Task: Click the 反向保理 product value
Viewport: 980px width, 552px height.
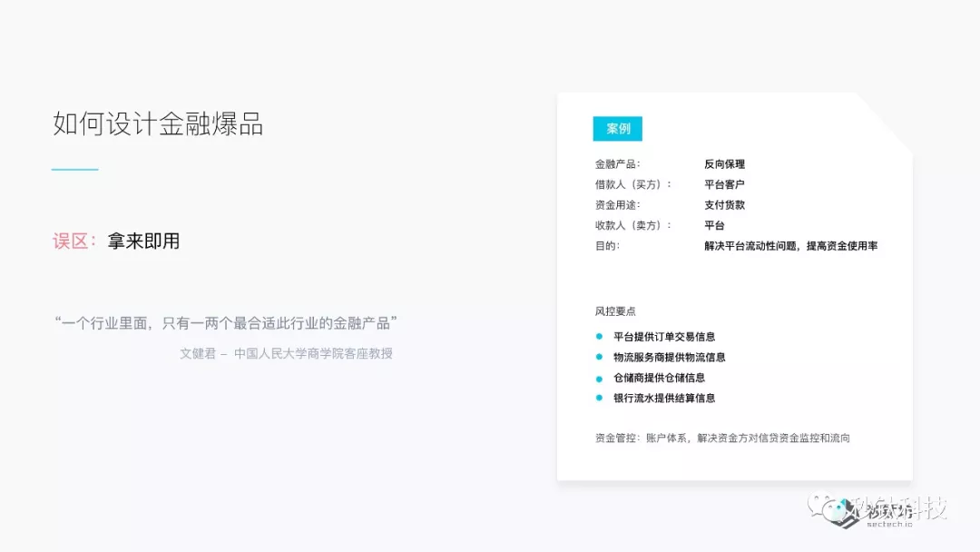Action: 724,164
